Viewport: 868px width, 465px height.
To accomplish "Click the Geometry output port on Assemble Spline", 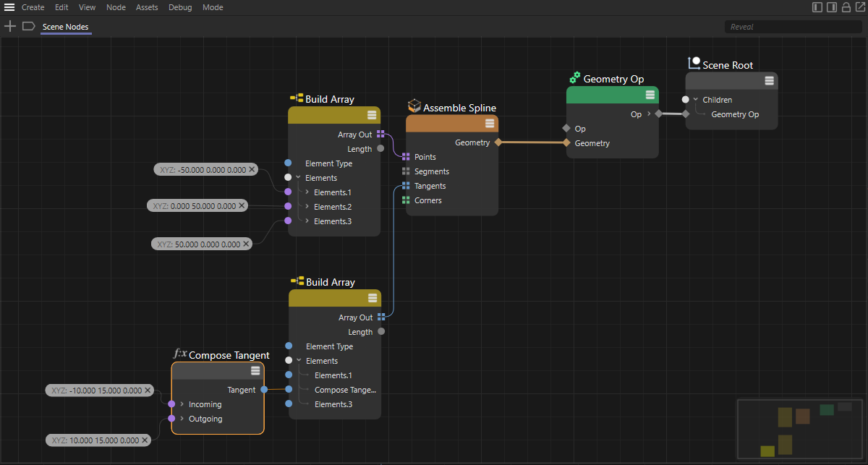I will 498,142.
